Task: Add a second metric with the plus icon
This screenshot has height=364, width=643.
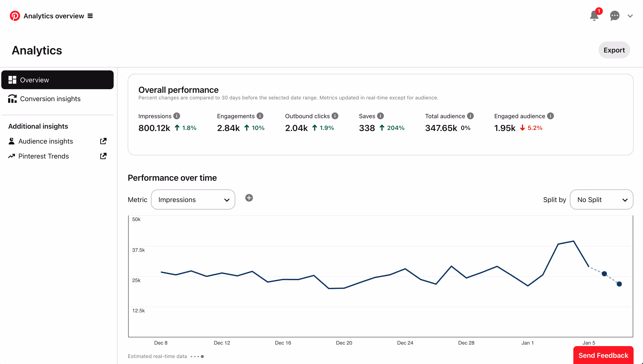Action: coord(249,198)
